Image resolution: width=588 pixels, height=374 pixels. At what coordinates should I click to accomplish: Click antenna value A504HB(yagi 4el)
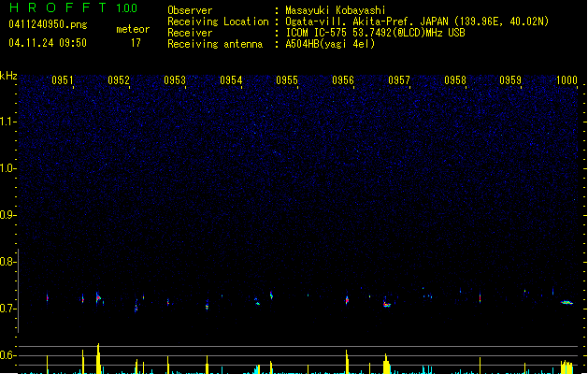330,44
